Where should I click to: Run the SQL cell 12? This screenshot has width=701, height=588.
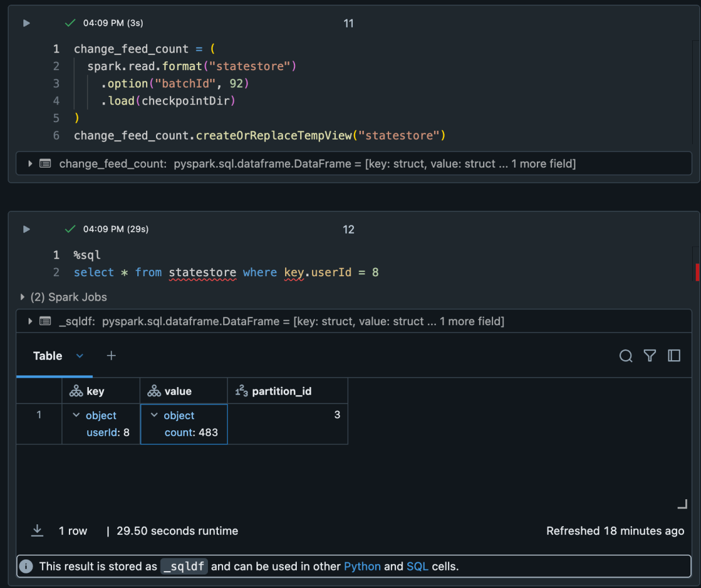(x=26, y=229)
